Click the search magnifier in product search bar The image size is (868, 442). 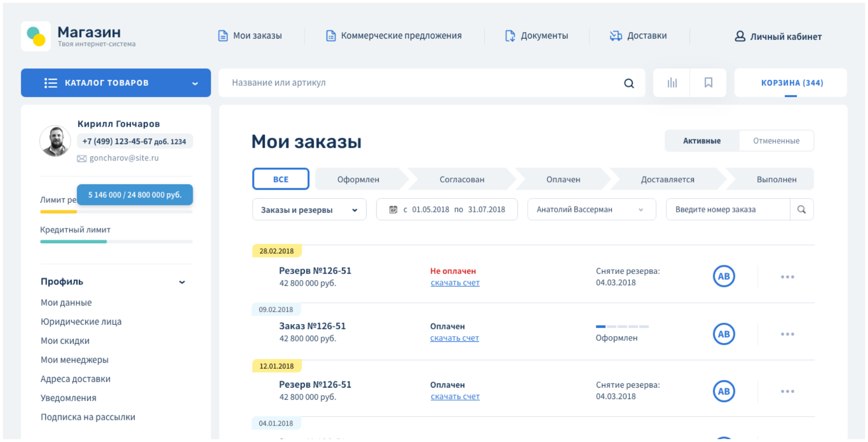pos(628,83)
